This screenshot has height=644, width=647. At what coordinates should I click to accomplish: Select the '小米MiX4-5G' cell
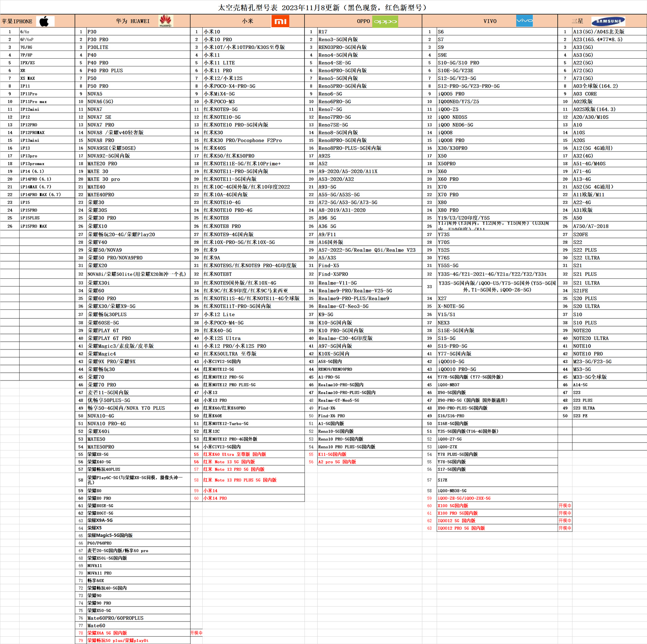tap(254, 94)
